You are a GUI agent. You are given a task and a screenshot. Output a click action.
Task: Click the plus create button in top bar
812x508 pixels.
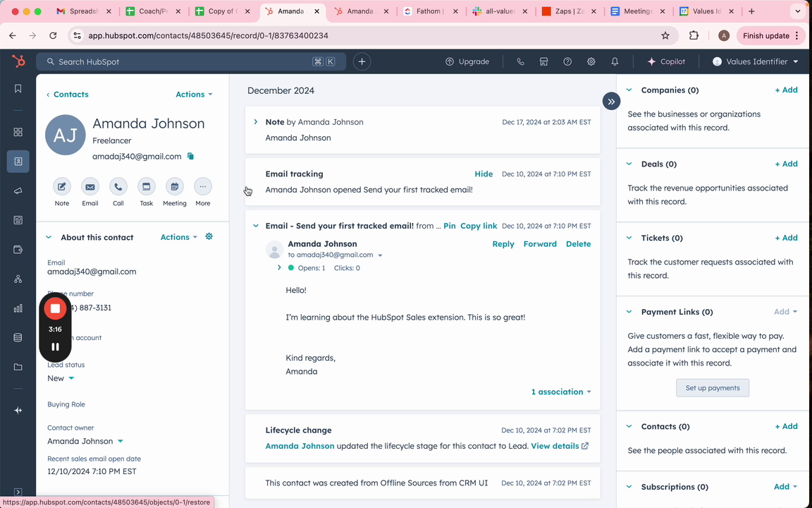[362, 61]
